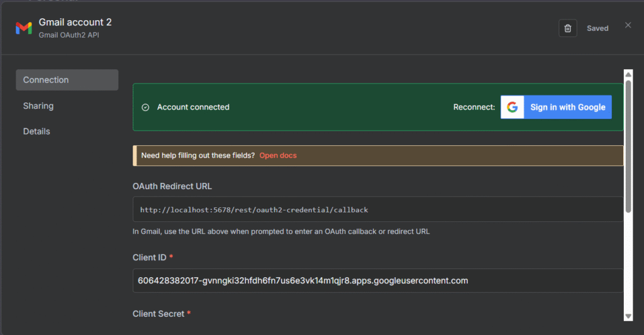Click the Saved status label
The image size is (644, 335).
pos(597,28)
